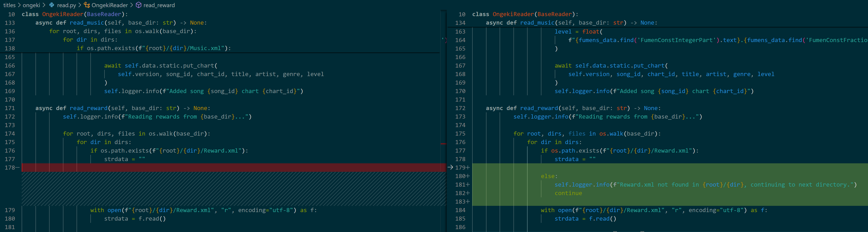Click the Python file icon in the breadcrumb
Image resolution: width=868 pixels, height=232 pixels.
52,5
